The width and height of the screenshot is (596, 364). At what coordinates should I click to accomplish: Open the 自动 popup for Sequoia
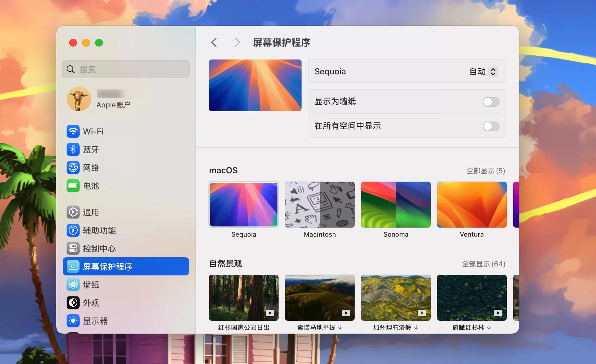pos(483,71)
